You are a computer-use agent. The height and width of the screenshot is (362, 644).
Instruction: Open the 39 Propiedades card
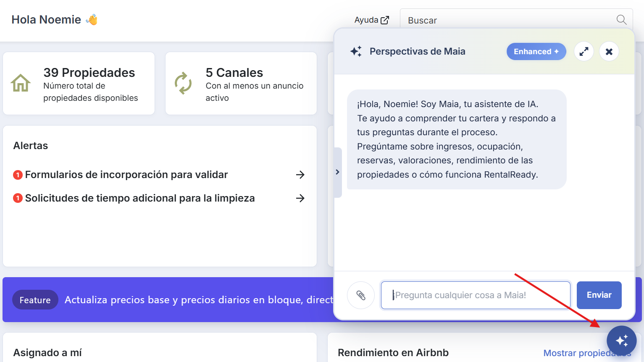pyautogui.click(x=79, y=84)
